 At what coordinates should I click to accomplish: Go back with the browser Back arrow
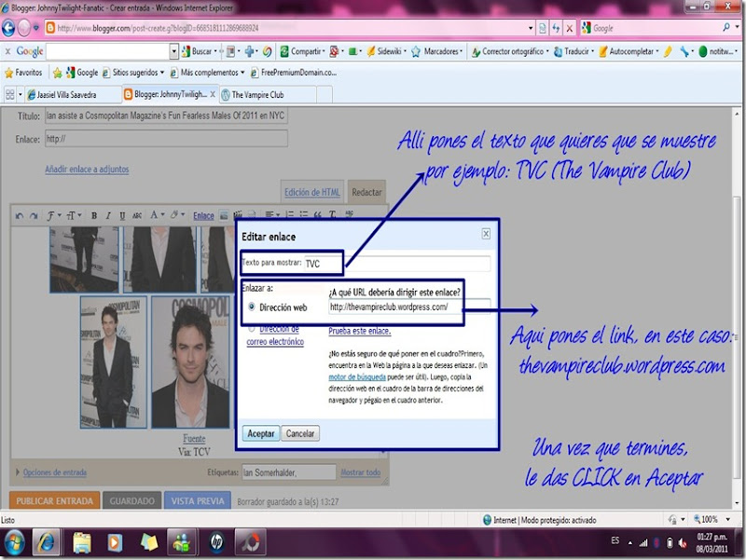click(8, 28)
